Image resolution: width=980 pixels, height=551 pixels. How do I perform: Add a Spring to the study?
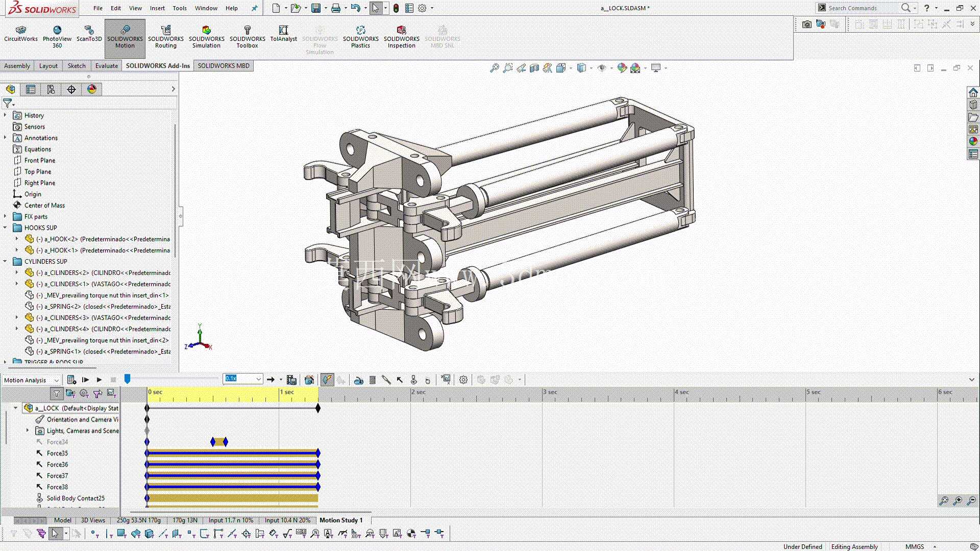373,380
